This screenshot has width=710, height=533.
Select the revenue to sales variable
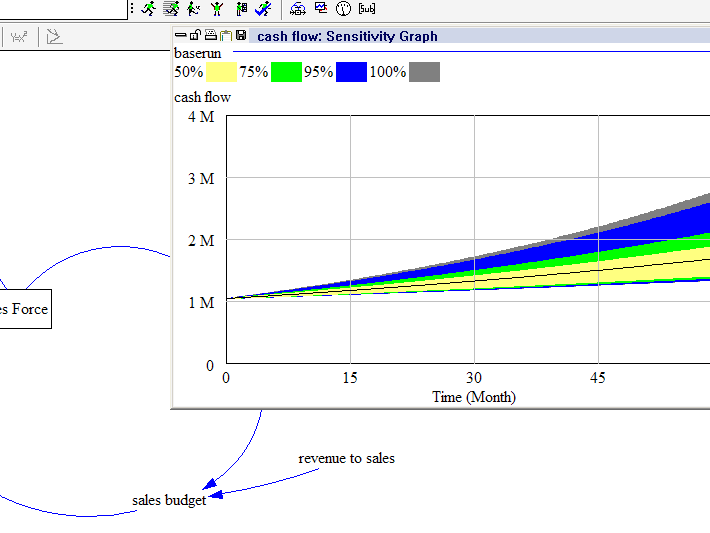(346, 458)
